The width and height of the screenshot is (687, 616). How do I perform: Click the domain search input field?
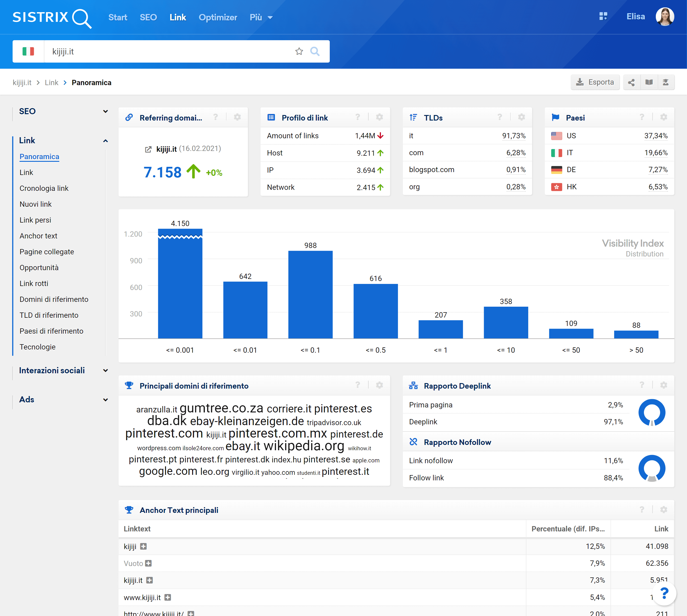point(169,52)
